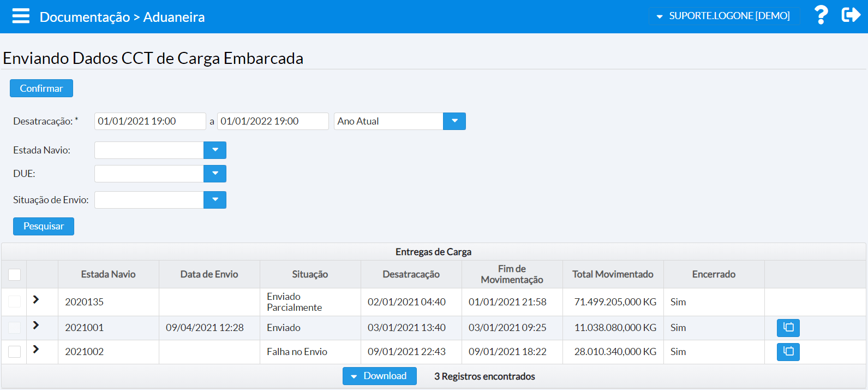Expand row details for 2020135

(x=36, y=299)
